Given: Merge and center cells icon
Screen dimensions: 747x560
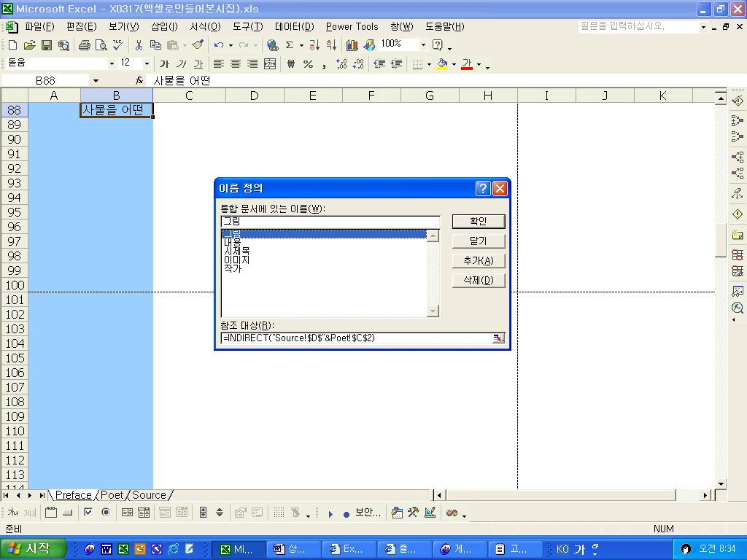Looking at the screenshot, I should pyautogui.click(x=270, y=64).
